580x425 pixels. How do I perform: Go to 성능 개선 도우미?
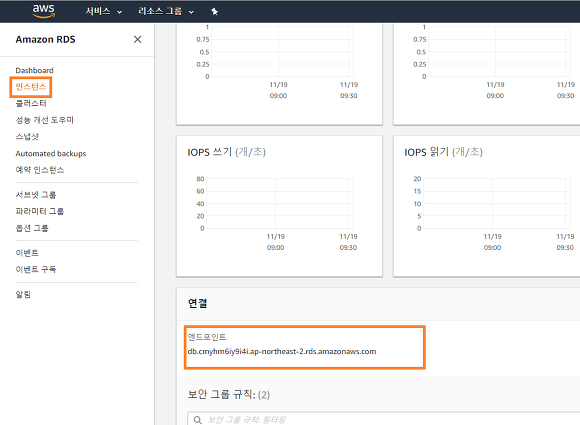45,120
